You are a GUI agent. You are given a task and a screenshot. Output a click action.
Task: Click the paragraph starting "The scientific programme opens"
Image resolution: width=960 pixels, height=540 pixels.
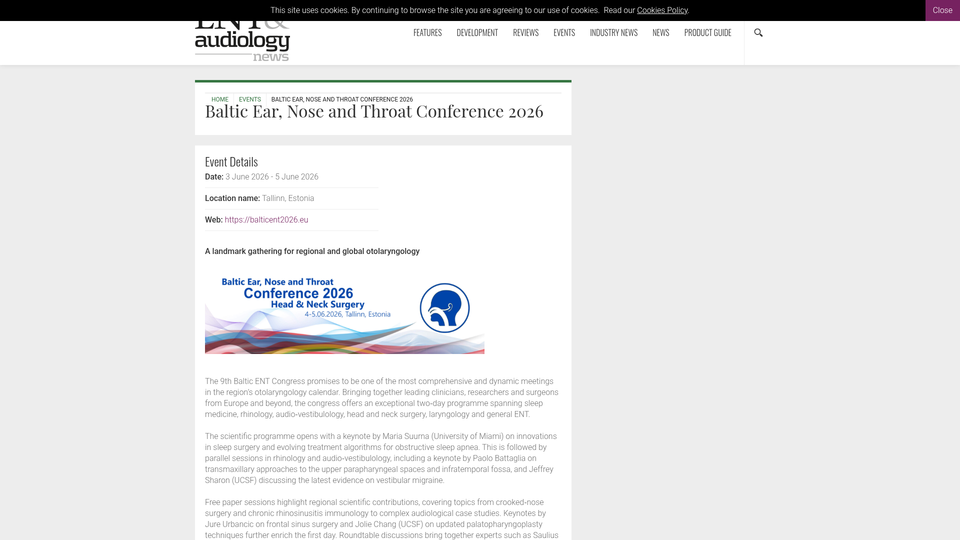pos(381,458)
